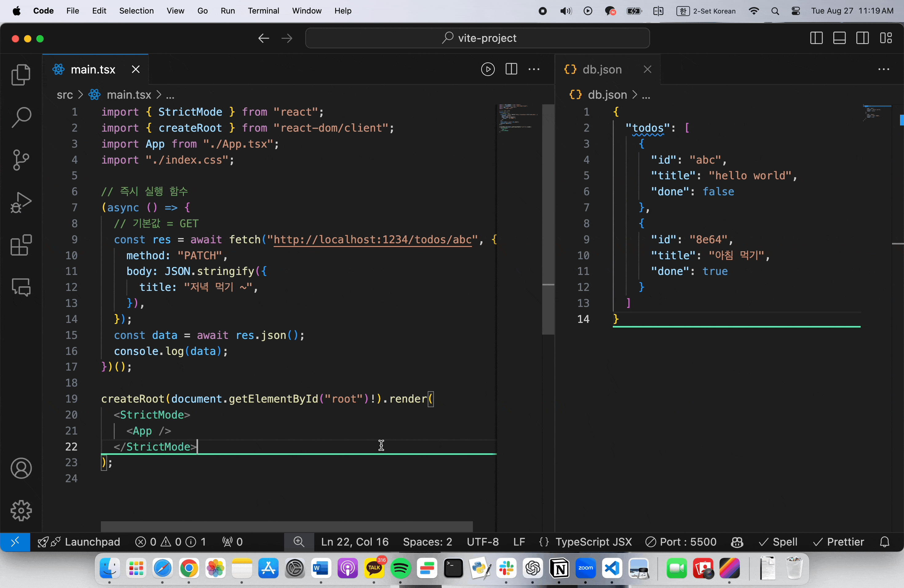Screen dimensions: 904x588
Task: Open the Source Control view
Action: (21, 160)
